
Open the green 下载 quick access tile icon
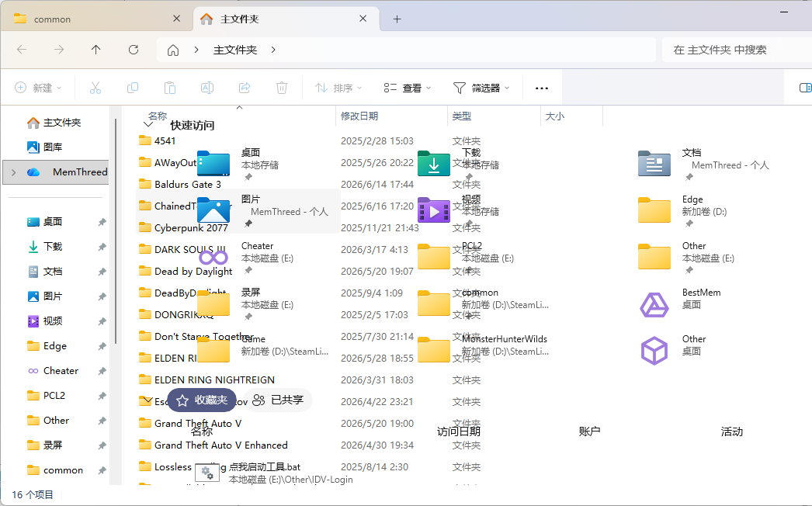(434, 164)
